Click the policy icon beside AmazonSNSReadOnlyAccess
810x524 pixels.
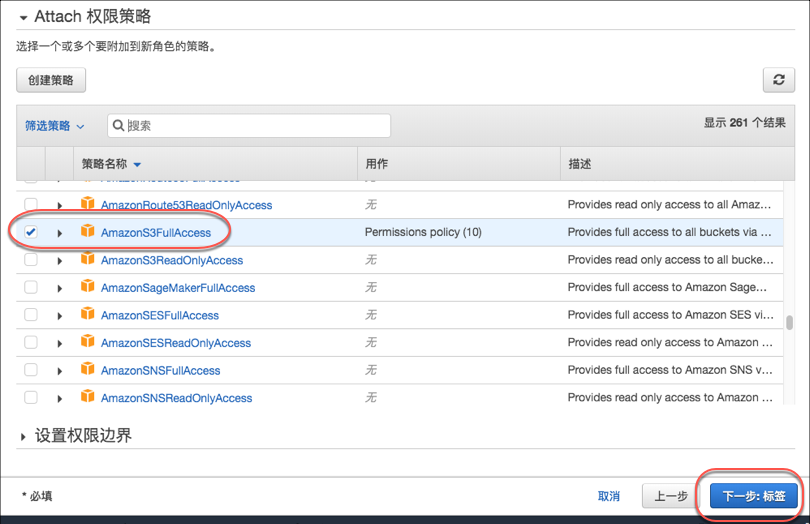pos(88,397)
